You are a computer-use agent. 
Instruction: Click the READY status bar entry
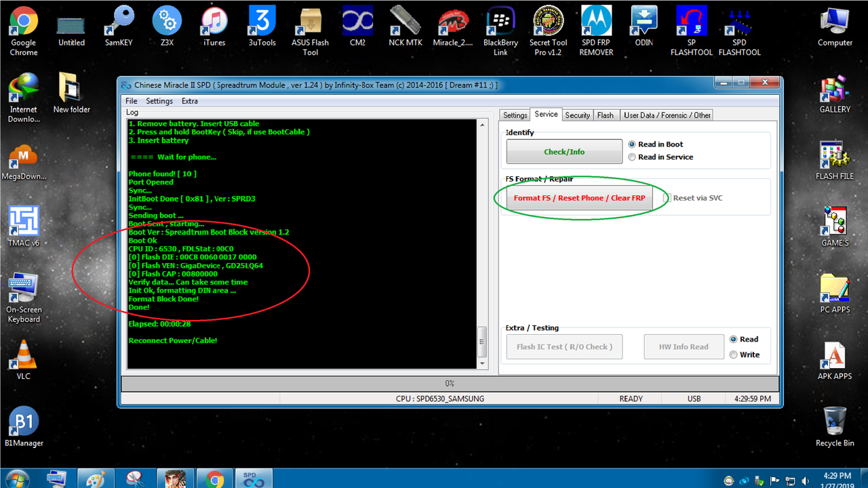coord(631,399)
